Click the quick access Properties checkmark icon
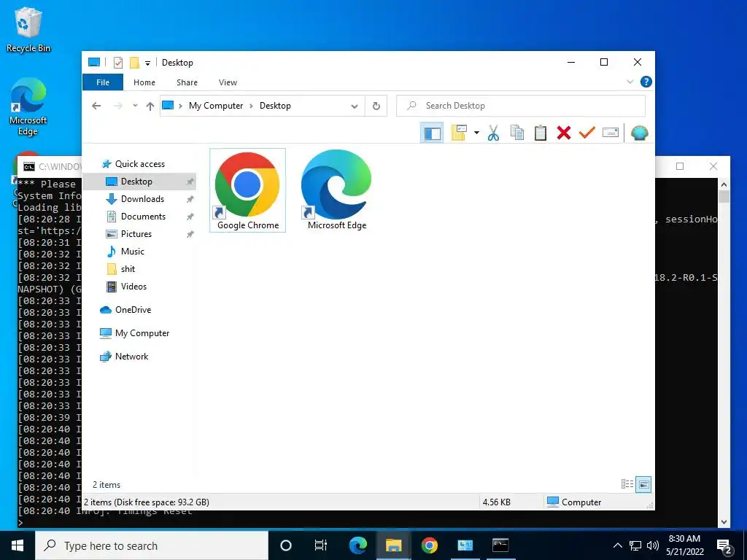Image resolution: width=747 pixels, height=560 pixels. [x=117, y=63]
